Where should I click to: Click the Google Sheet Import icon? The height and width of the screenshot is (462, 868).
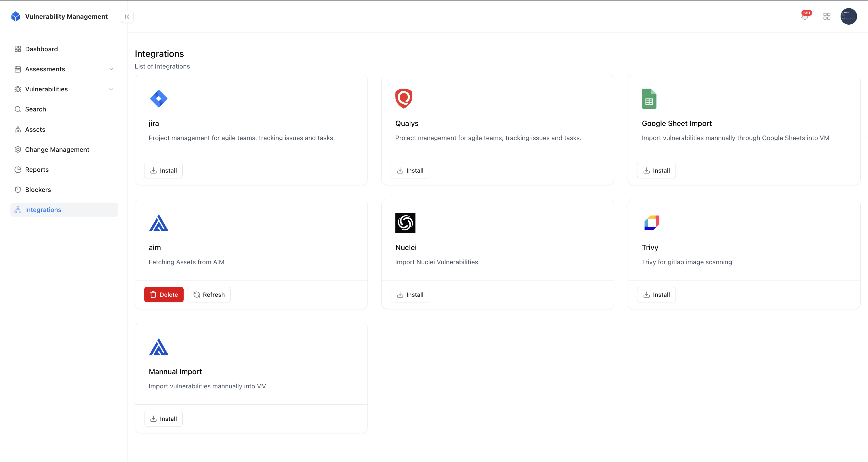(649, 98)
